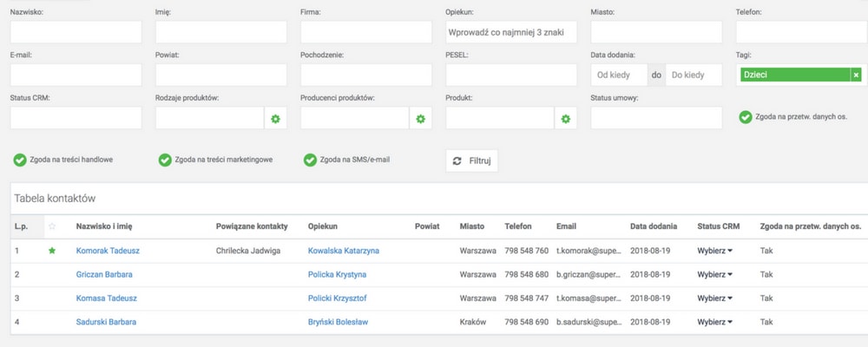Open the Status CRM filter field

(x=76, y=119)
